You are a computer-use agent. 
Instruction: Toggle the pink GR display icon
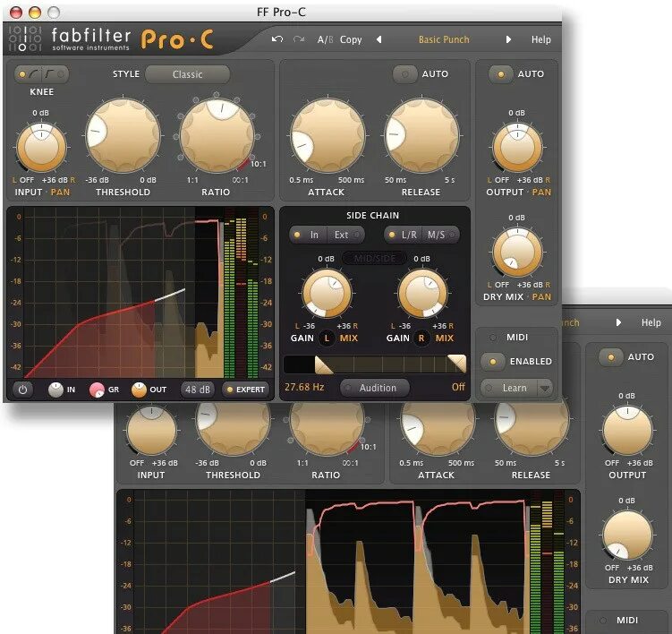coord(97,390)
